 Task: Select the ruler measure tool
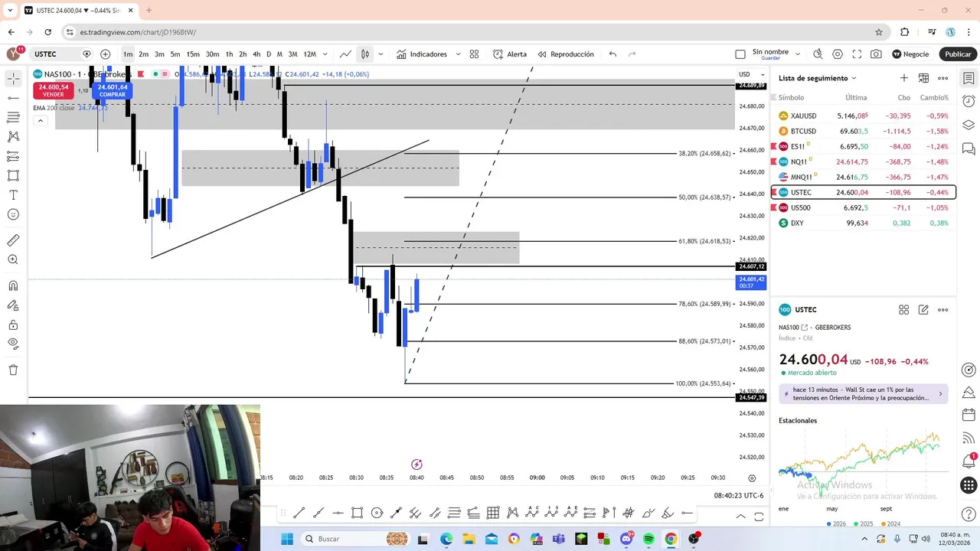13,240
